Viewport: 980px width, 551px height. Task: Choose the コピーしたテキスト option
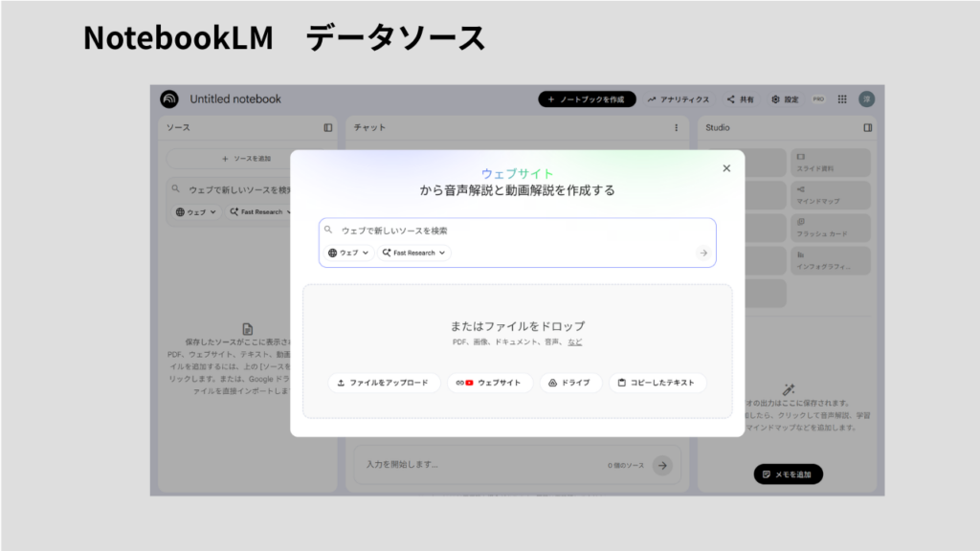pyautogui.click(x=657, y=383)
